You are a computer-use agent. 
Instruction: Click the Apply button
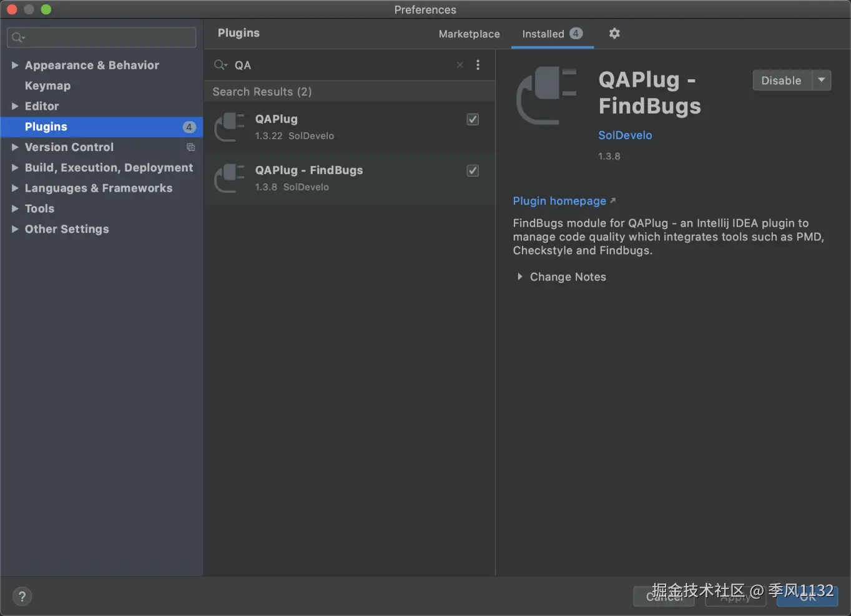pos(735,596)
